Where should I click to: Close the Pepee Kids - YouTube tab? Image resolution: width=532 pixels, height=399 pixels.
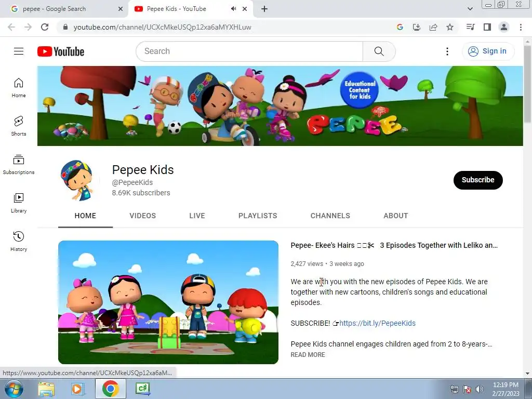(245, 9)
